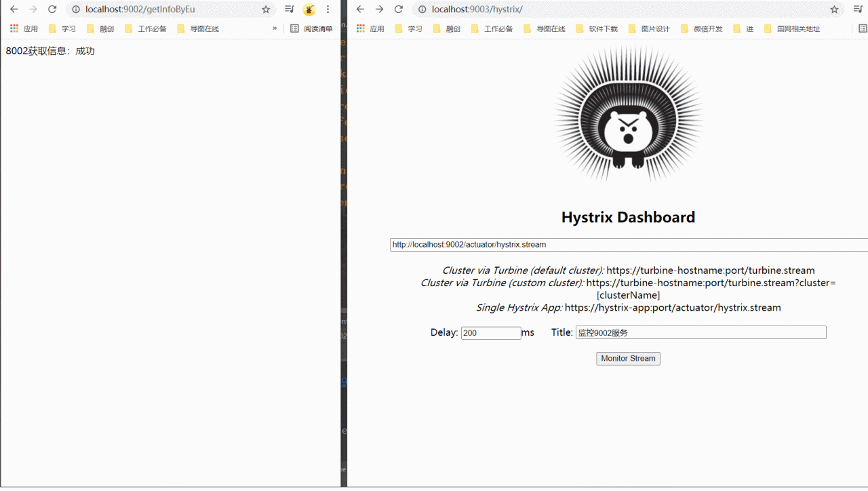This screenshot has width=868, height=491.
Task: Open profile avatar in left browser
Action: click(x=309, y=9)
